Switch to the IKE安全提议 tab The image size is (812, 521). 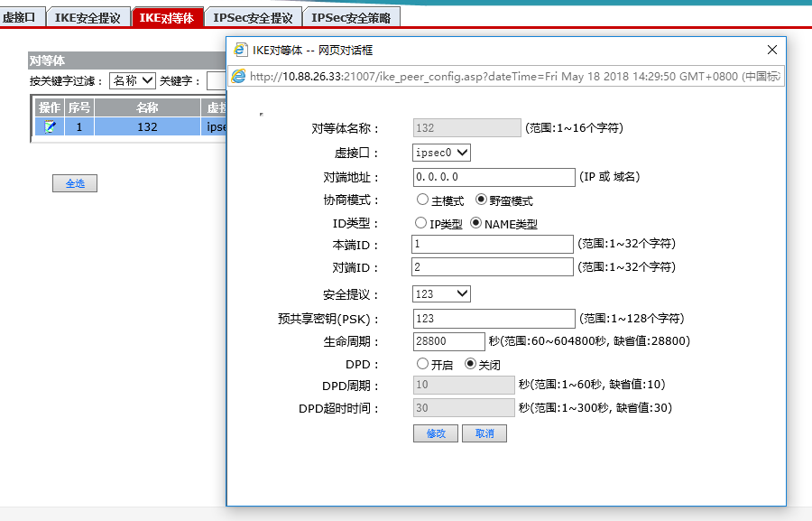pyautogui.click(x=88, y=18)
